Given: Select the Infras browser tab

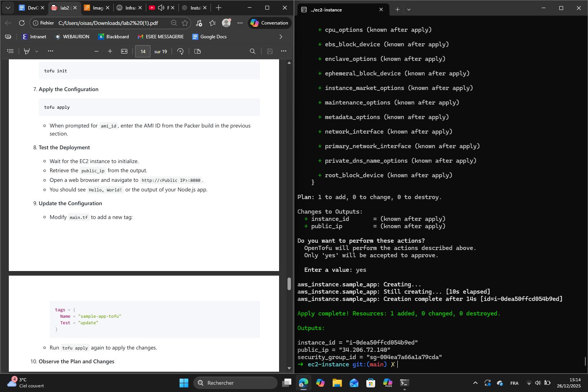Looking at the screenshot, I should tap(130, 7).
